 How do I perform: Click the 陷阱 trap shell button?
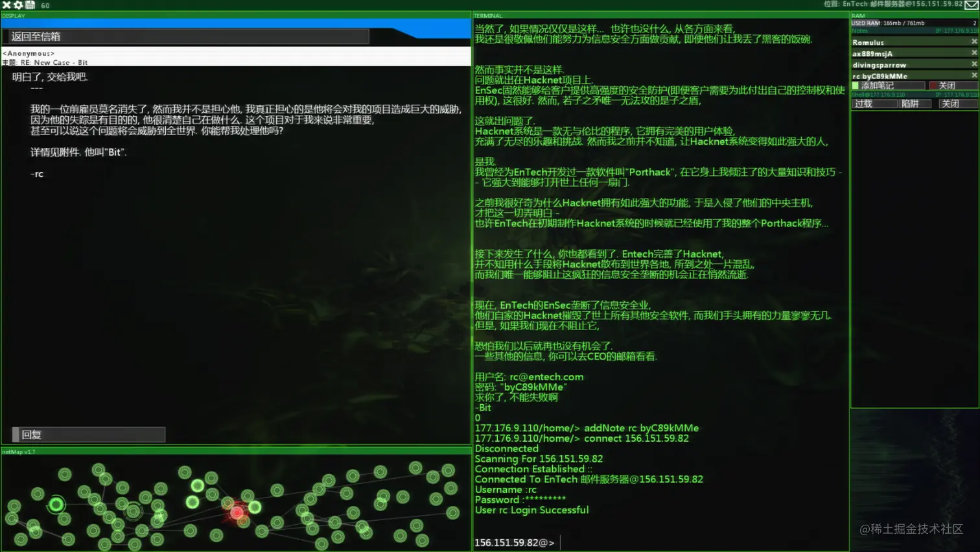coord(915,104)
